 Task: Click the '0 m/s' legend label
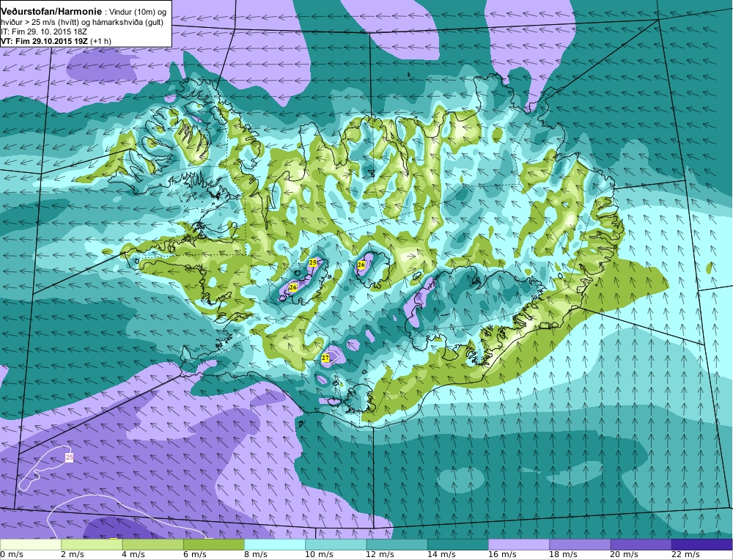12,555
